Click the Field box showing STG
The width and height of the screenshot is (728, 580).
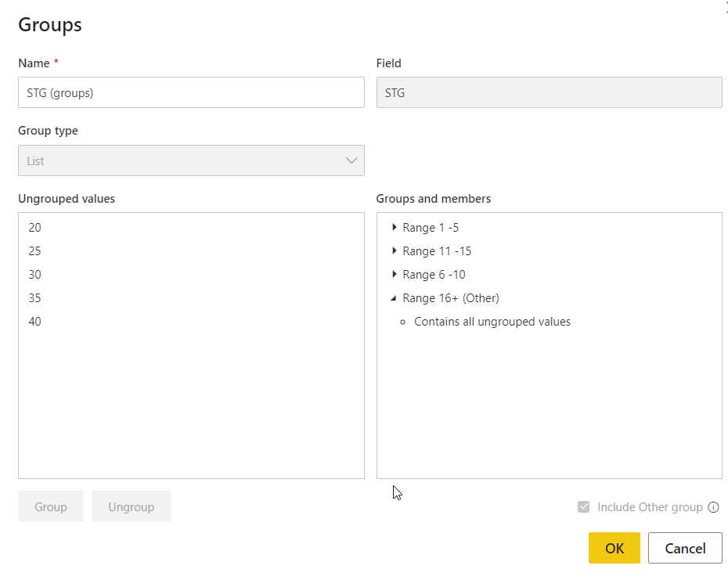click(550, 92)
